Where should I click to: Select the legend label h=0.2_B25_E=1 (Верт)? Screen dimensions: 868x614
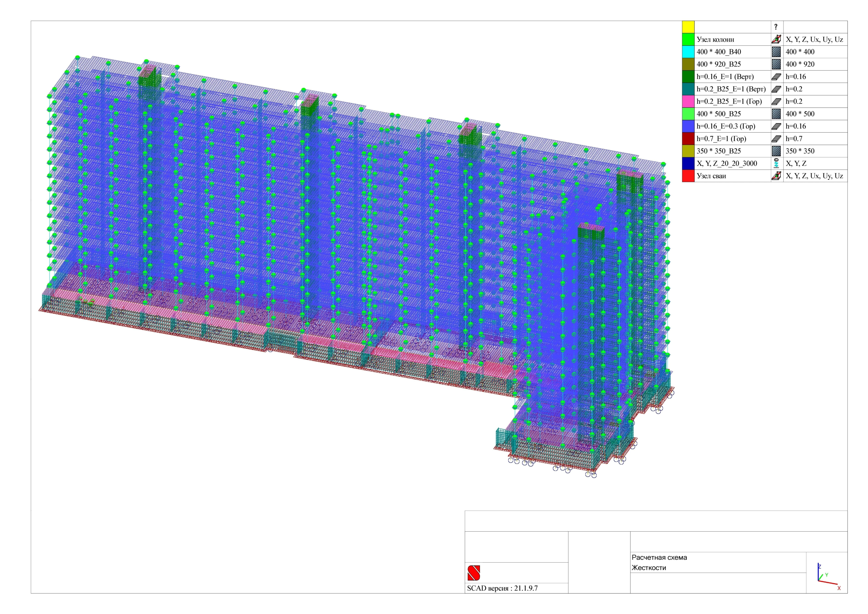[x=731, y=89]
